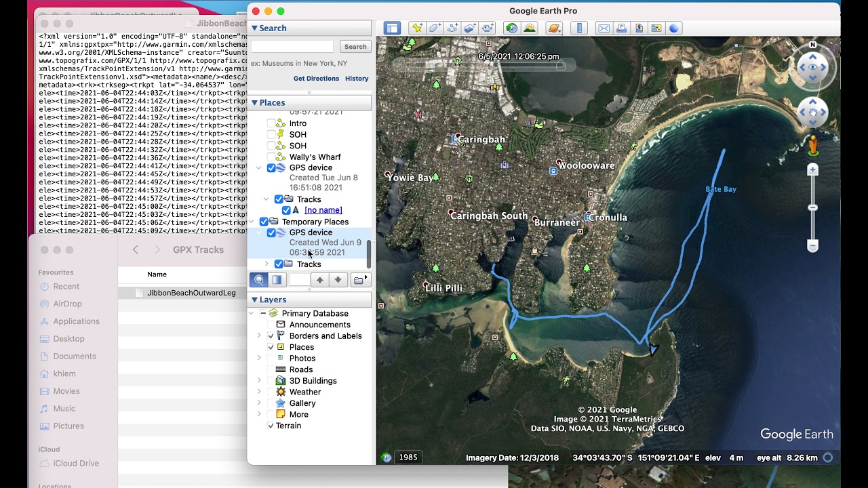
Task: Toggle the sunlight across landscape icon
Action: pos(530,28)
